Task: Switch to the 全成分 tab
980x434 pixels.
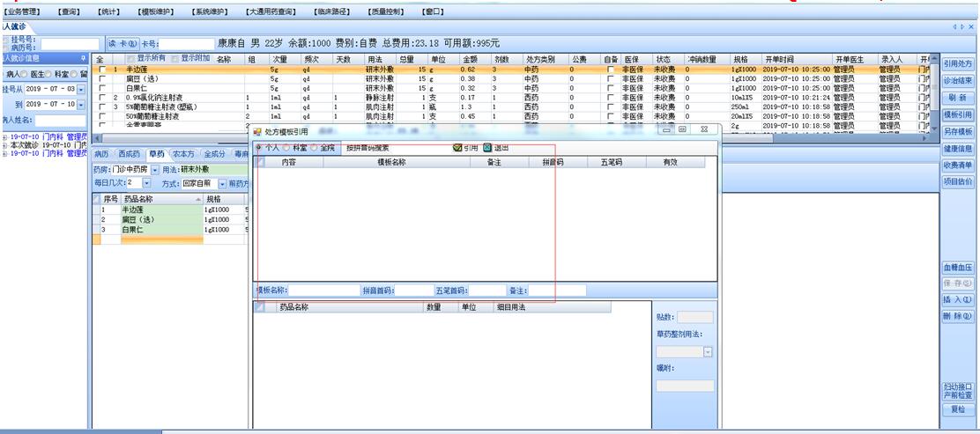Action: pos(215,154)
